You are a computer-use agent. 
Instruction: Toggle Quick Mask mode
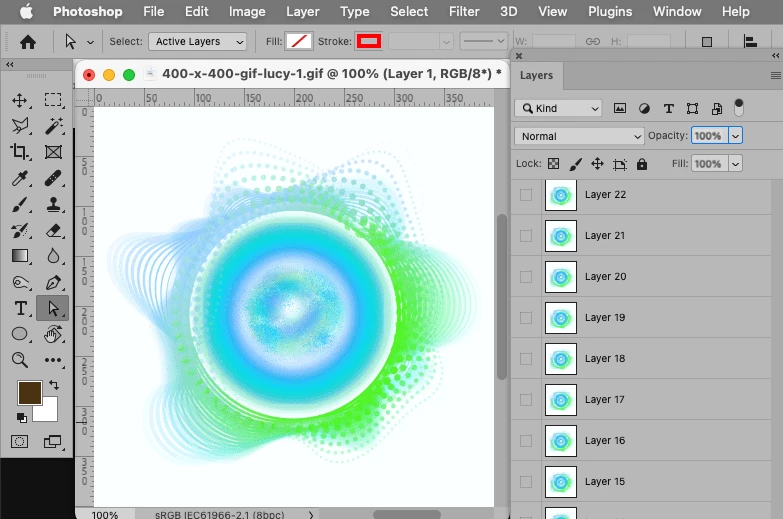coord(19,442)
